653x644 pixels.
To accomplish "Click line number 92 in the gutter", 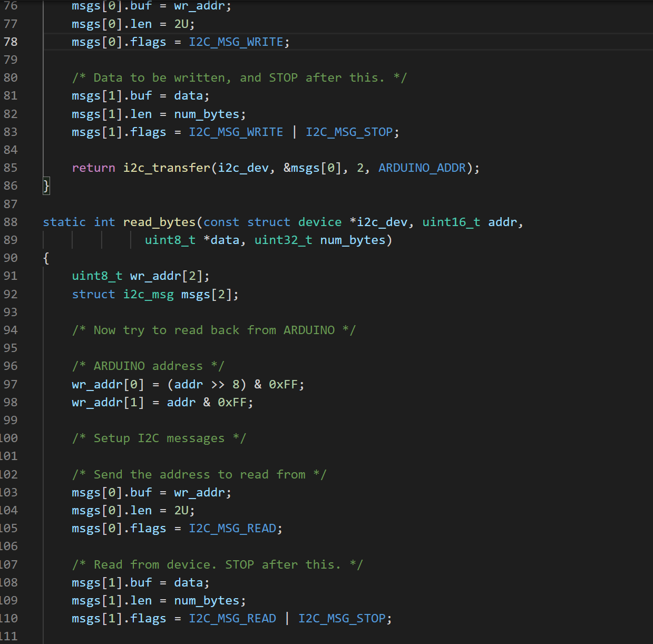I will (x=11, y=294).
